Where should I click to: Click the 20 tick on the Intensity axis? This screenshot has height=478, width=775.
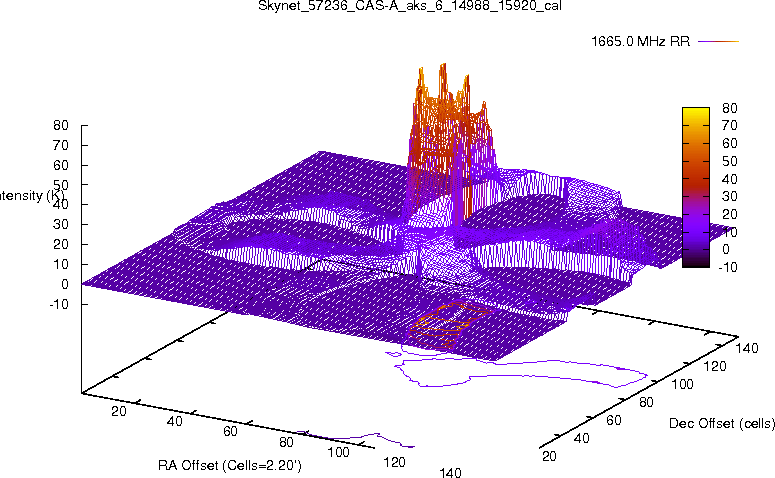pos(61,244)
